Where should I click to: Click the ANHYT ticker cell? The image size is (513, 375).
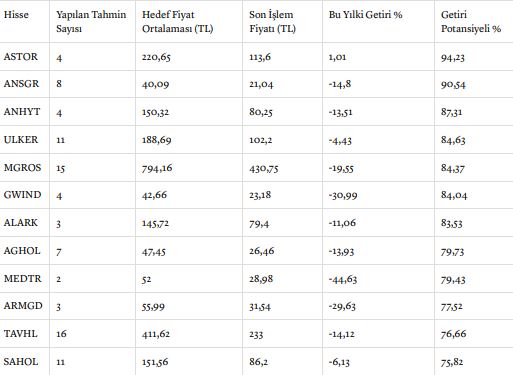click(x=22, y=112)
